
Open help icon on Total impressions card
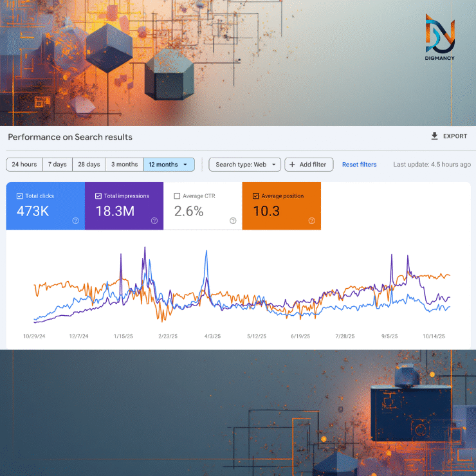154,221
